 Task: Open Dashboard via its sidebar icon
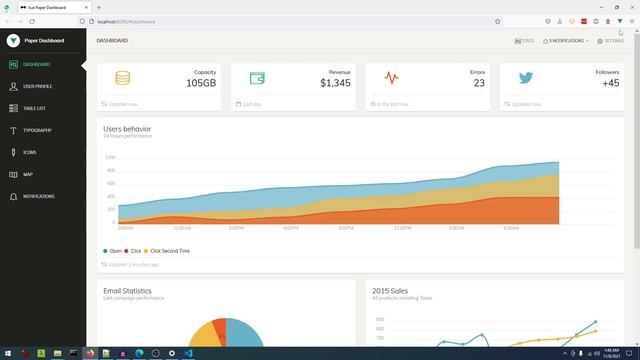pyautogui.click(x=13, y=64)
